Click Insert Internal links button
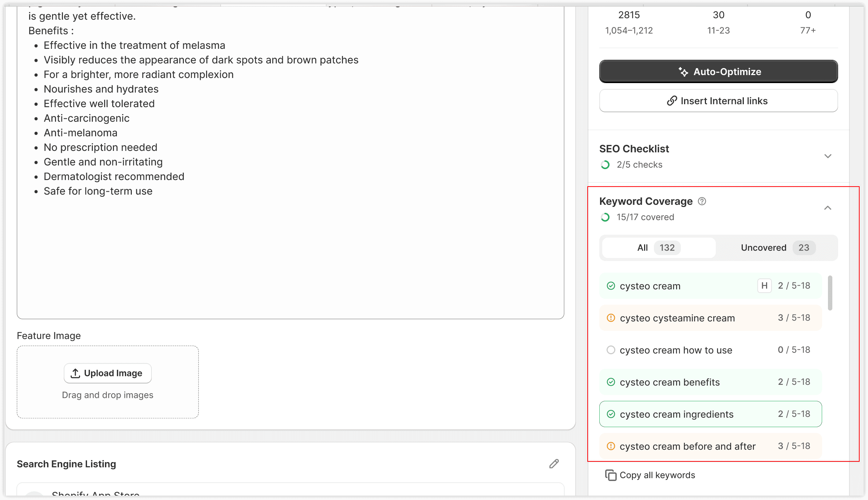The height and width of the screenshot is (500, 868). click(718, 101)
